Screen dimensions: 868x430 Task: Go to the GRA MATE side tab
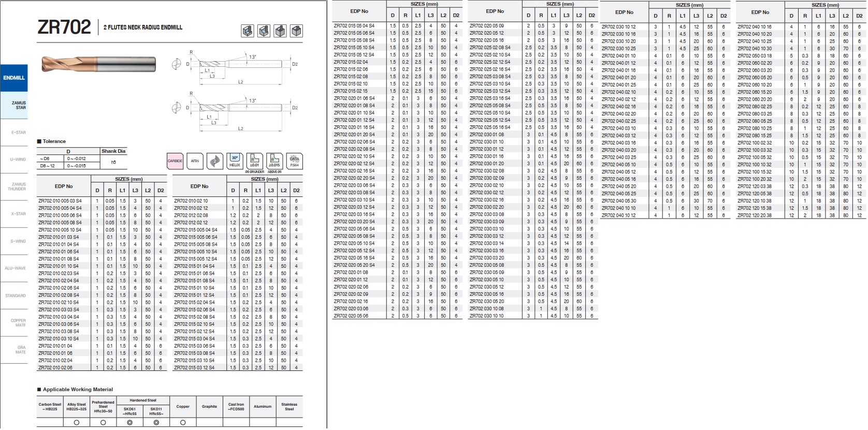(x=14, y=350)
